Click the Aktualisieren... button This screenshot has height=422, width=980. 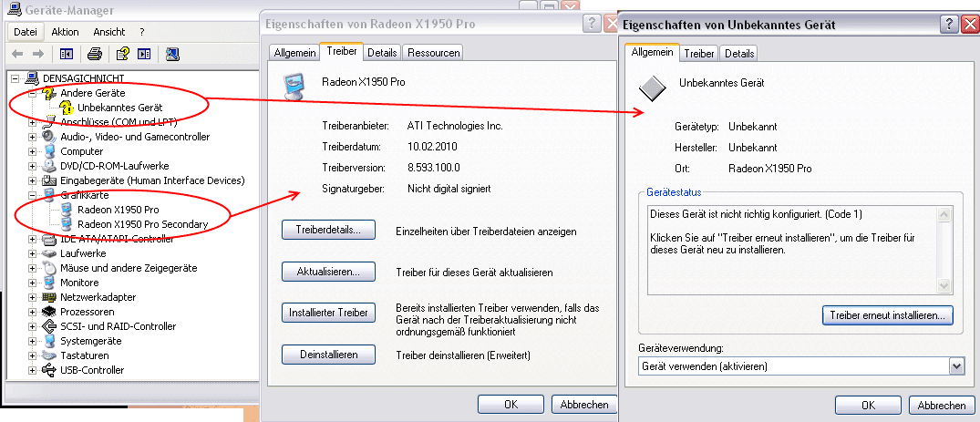[x=328, y=272]
